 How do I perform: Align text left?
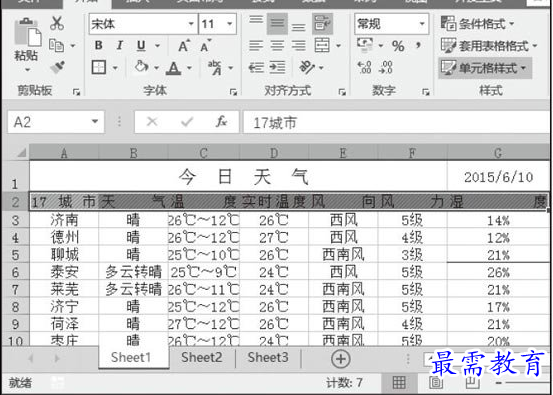click(x=256, y=45)
